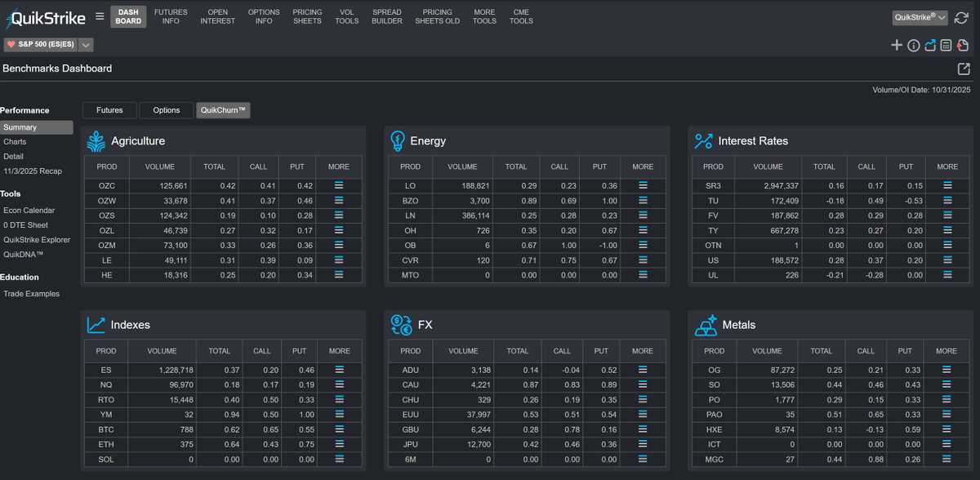This screenshot has height=480, width=980.
Task: Click the refresh icon beside QuikStrike dropdown
Action: 961,16
